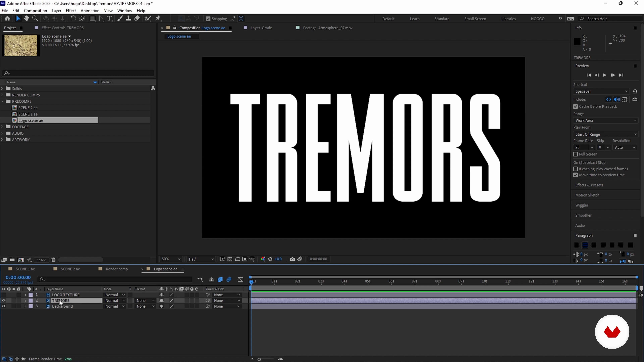
Task: Open the Effect menu
Action: pos(71,11)
